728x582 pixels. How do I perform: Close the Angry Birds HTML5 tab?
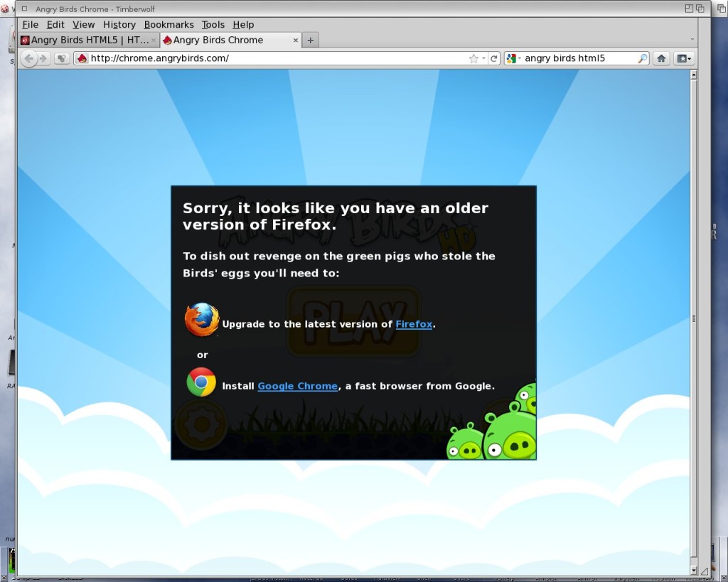154,41
